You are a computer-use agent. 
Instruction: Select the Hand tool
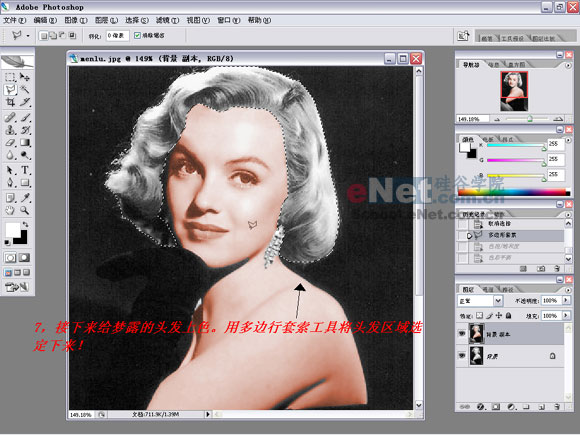click(x=10, y=210)
